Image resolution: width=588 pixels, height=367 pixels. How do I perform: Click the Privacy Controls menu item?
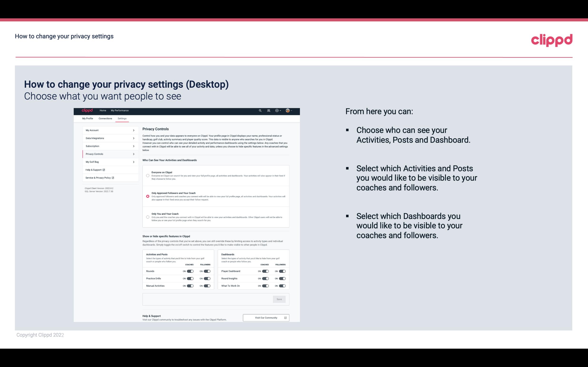[x=108, y=154]
